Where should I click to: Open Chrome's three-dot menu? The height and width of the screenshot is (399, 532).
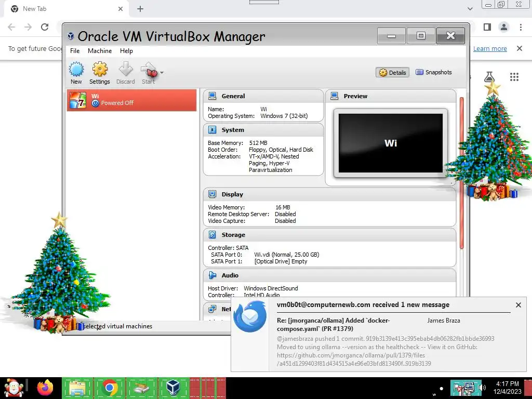521,27
